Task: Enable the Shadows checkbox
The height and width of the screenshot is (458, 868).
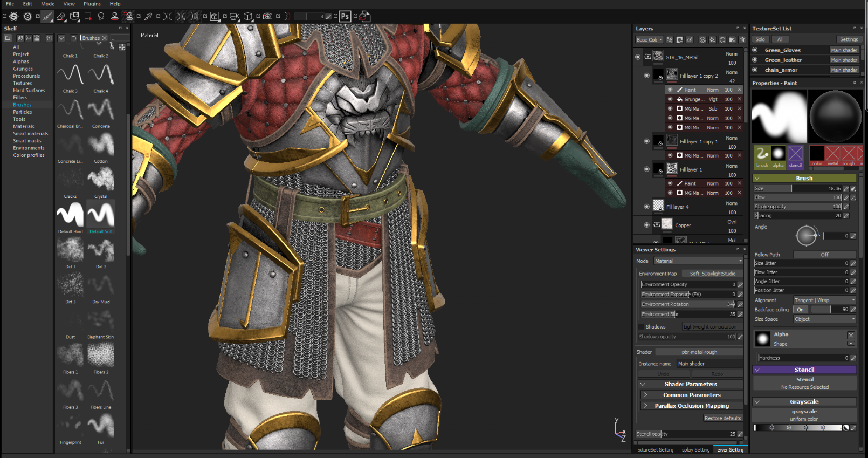Action: [x=641, y=327]
